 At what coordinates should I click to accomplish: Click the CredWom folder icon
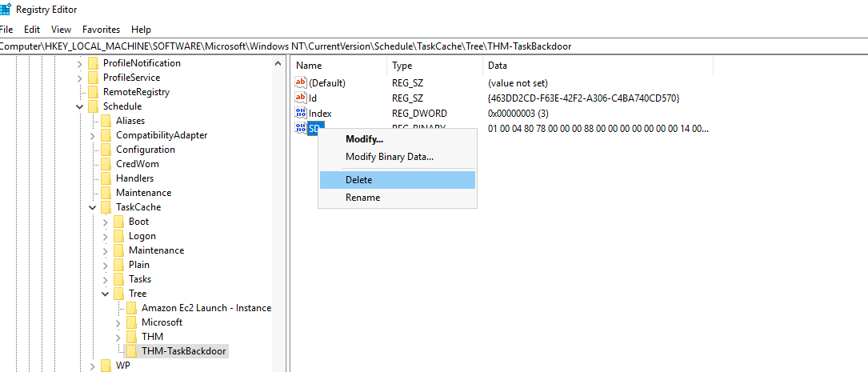click(106, 164)
